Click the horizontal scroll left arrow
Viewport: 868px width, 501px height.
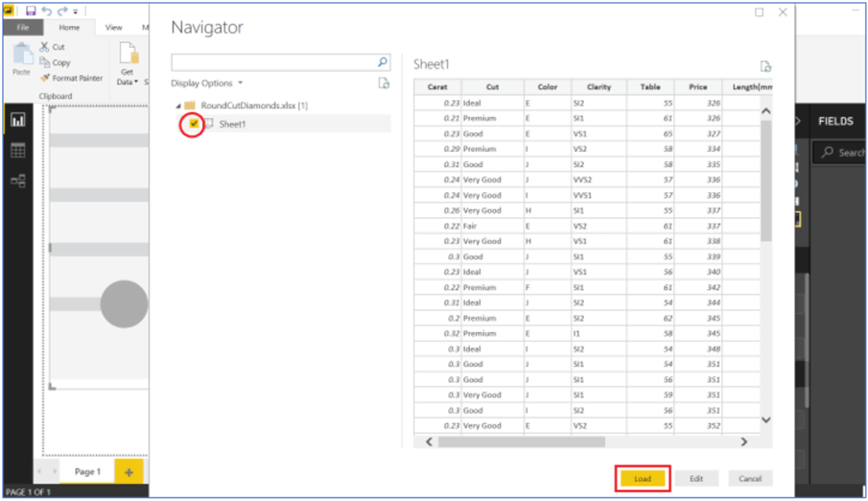pyautogui.click(x=429, y=441)
